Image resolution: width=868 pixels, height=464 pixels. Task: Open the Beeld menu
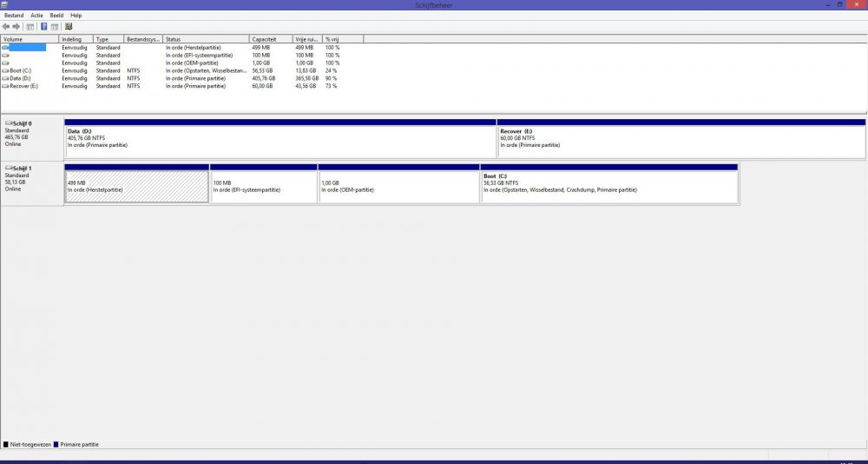pos(56,16)
